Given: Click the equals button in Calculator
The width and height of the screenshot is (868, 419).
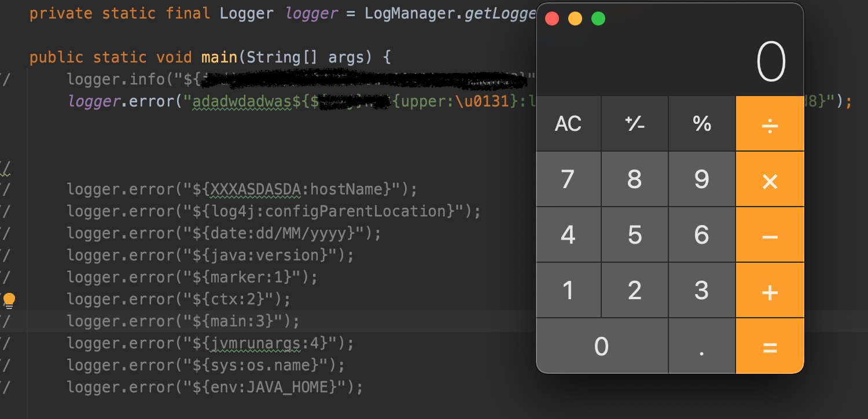Looking at the screenshot, I should click(x=770, y=346).
